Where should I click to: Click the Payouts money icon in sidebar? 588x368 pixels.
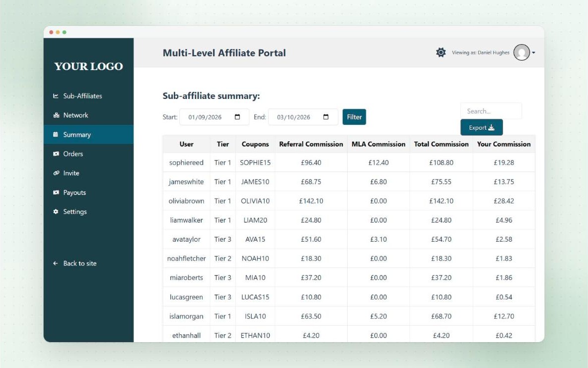click(56, 192)
